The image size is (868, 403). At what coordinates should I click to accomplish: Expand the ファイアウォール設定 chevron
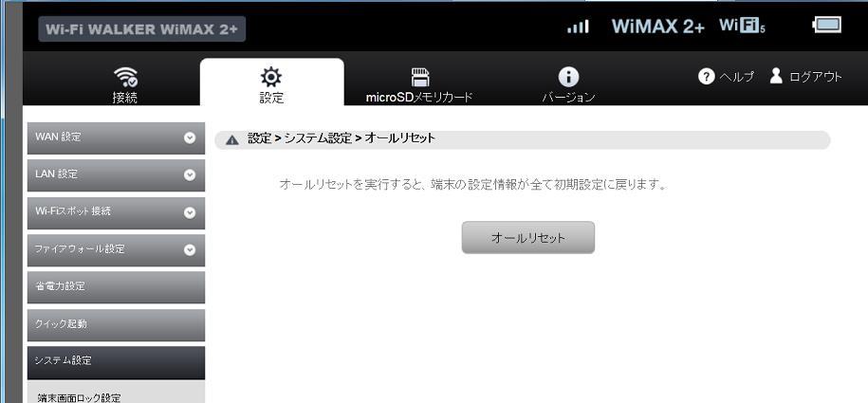pyautogui.click(x=190, y=250)
